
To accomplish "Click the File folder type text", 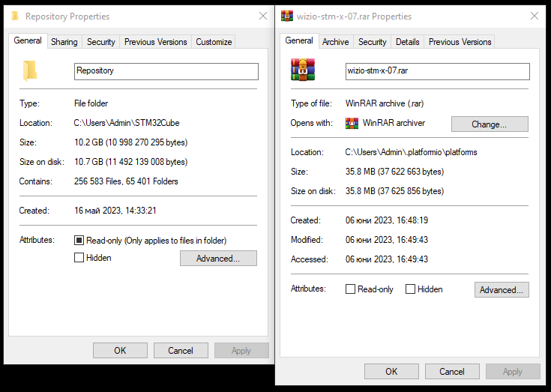I will (x=91, y=103).
